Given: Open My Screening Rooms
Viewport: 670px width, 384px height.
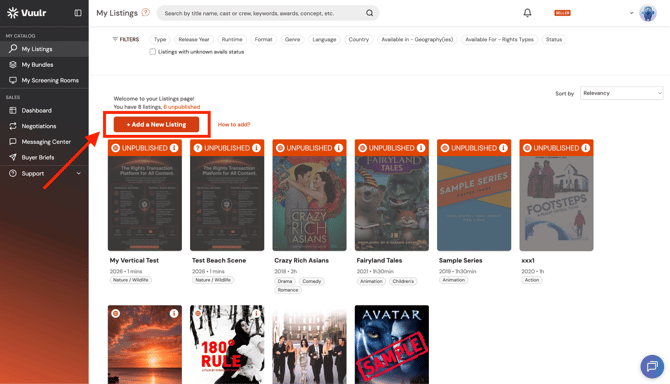Looking at the screenshot, I should (x=44, y=80).
